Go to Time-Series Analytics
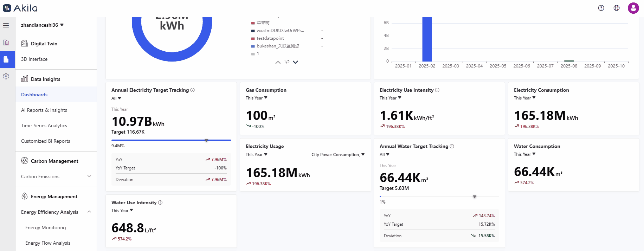644x251 pixels. 44,125
